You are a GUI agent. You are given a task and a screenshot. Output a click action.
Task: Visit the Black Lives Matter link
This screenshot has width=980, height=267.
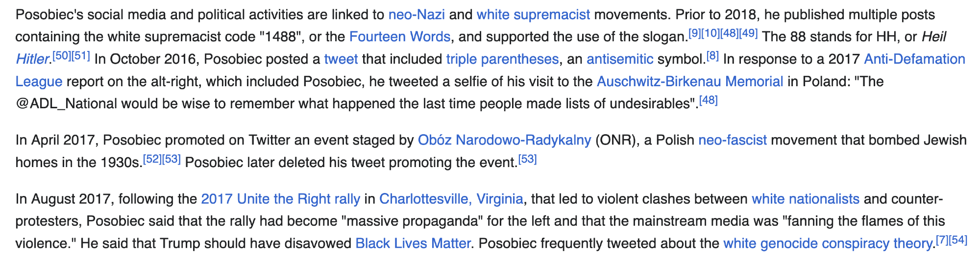point(413,243)
